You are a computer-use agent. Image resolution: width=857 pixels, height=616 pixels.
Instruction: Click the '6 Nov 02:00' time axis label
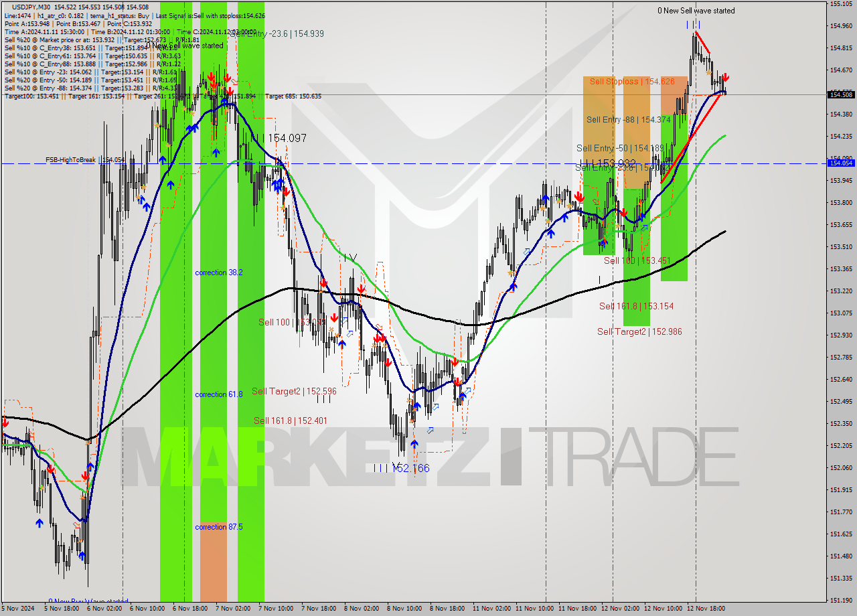click(104, 609)
